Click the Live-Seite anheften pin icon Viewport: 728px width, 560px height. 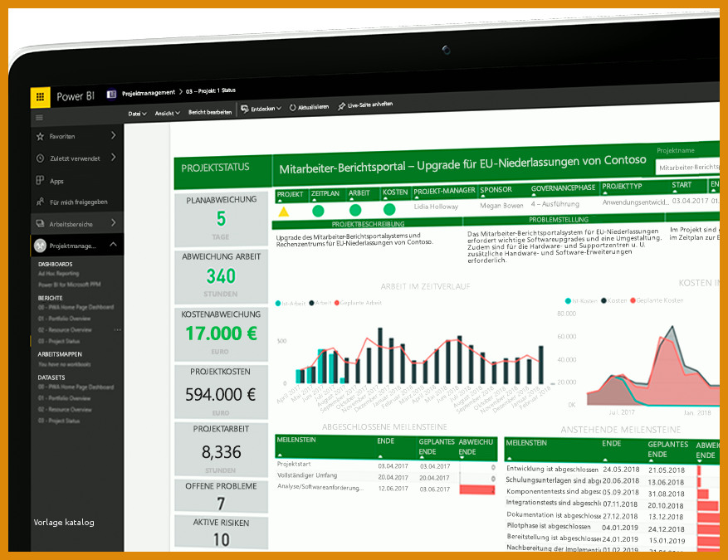pyautogui.click(x=342, y=106)
